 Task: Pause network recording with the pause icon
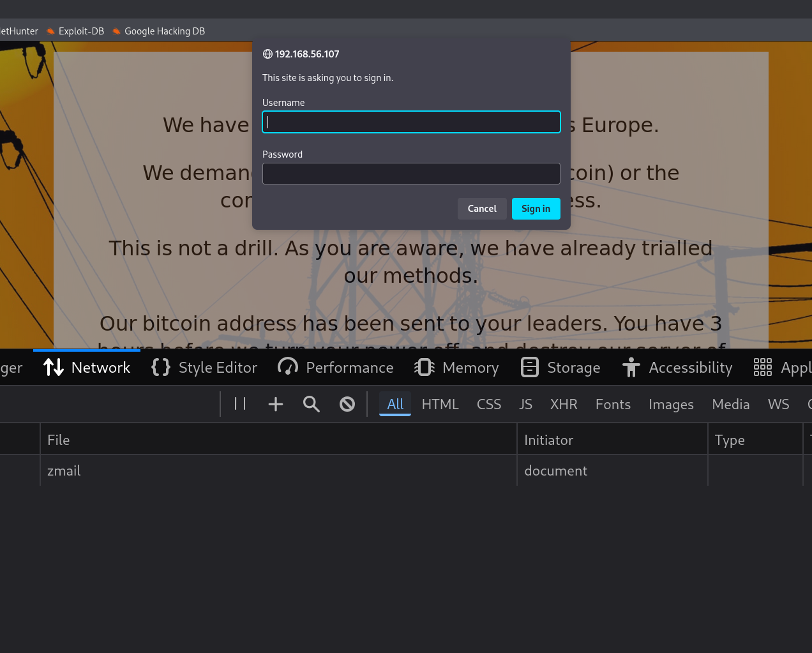coord(240,404)
